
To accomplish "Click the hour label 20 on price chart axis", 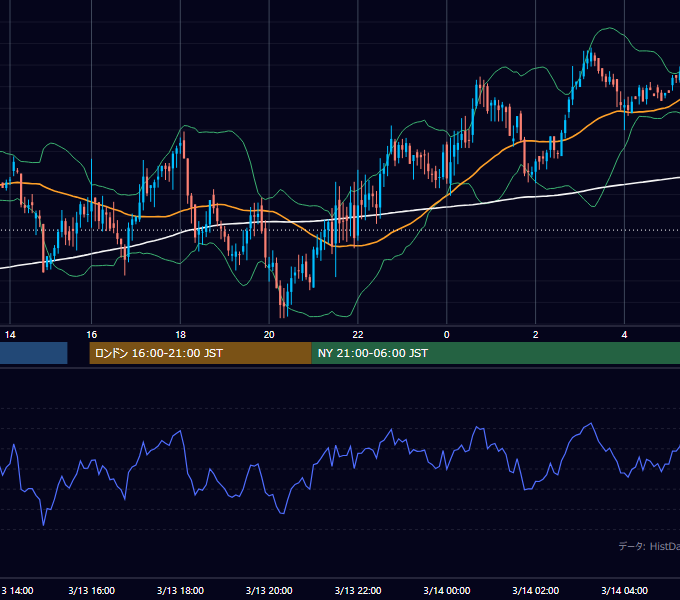I will click(x=269, y=335).
